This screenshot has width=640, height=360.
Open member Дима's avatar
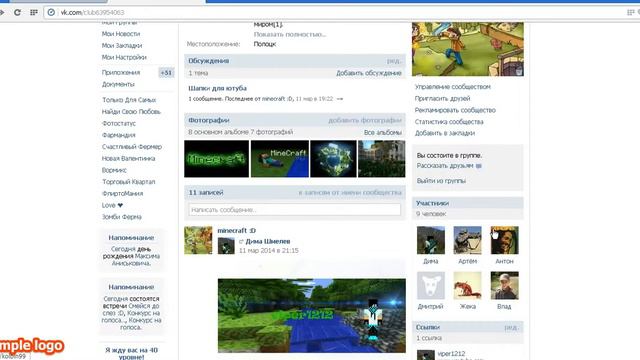(x=431, y=240)
